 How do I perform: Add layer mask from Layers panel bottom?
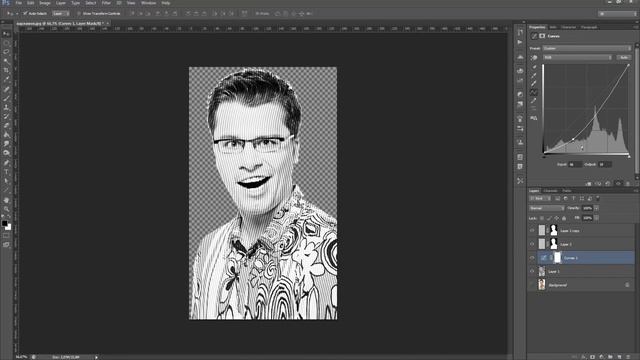(x=592, y=357)
